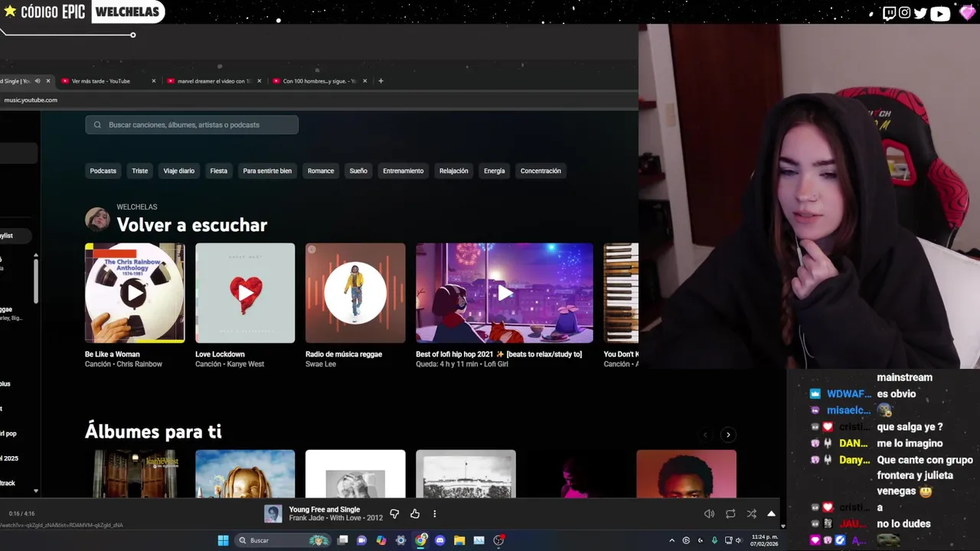Show next albums with right arrow

[x=728, y=435]
